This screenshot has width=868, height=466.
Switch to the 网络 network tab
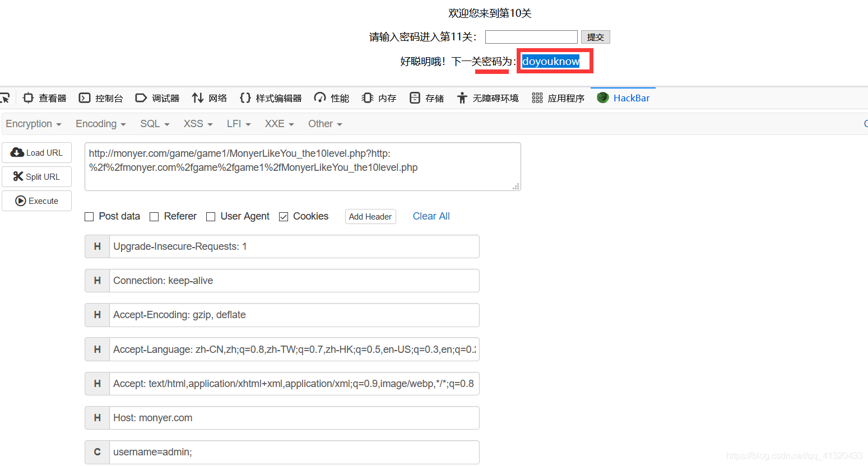tap(210, 98)
